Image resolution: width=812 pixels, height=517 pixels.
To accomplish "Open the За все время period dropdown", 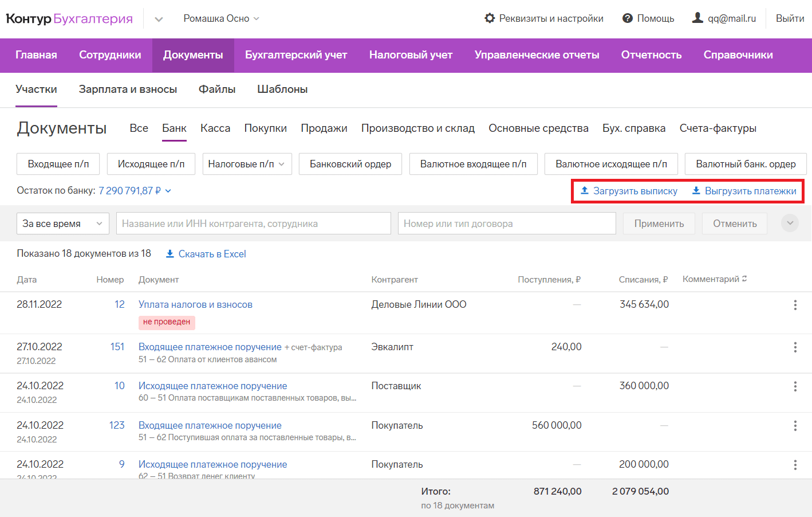I will point(63,224).
